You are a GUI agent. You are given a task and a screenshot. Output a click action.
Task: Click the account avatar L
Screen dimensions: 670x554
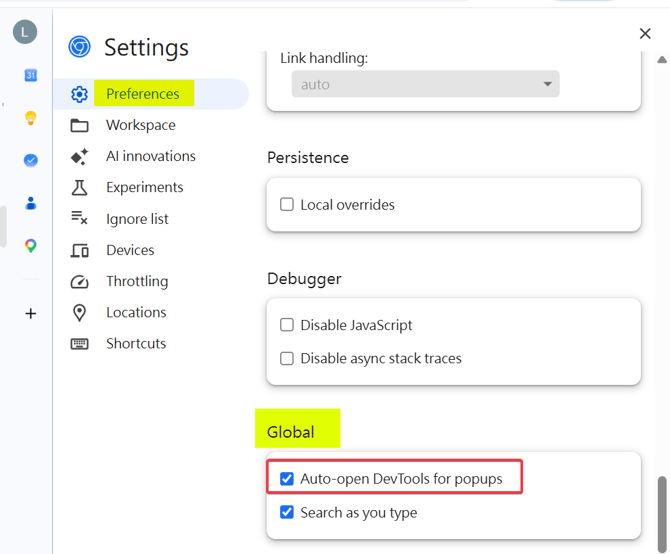pyautogui.click(x=25, y=32)
